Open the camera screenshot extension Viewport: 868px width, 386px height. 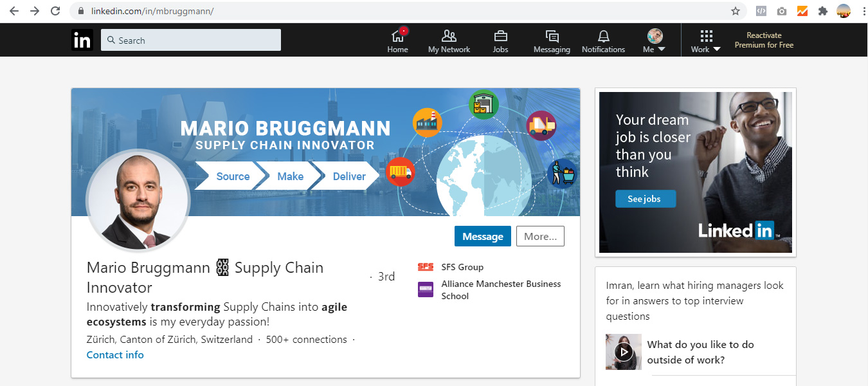782,11
